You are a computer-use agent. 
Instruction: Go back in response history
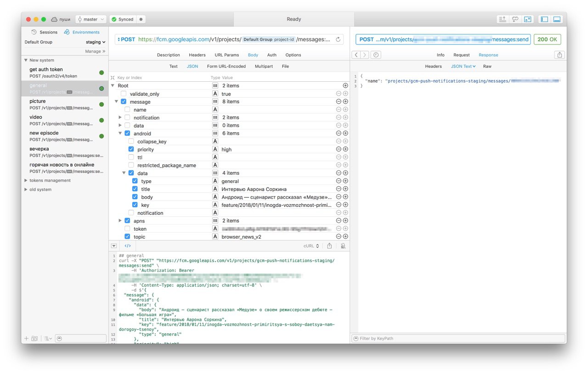356,55
